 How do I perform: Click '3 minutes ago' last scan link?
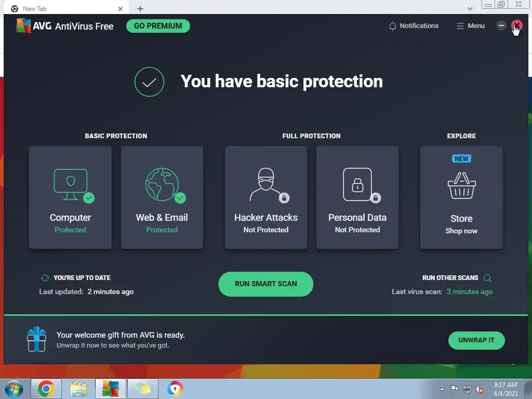(x=470, y=292)
